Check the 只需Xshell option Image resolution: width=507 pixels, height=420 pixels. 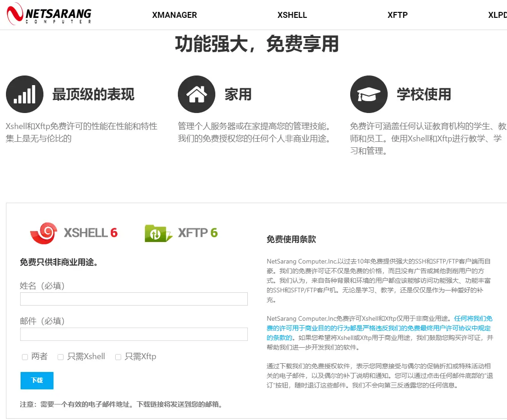click(x=60, y=357)
